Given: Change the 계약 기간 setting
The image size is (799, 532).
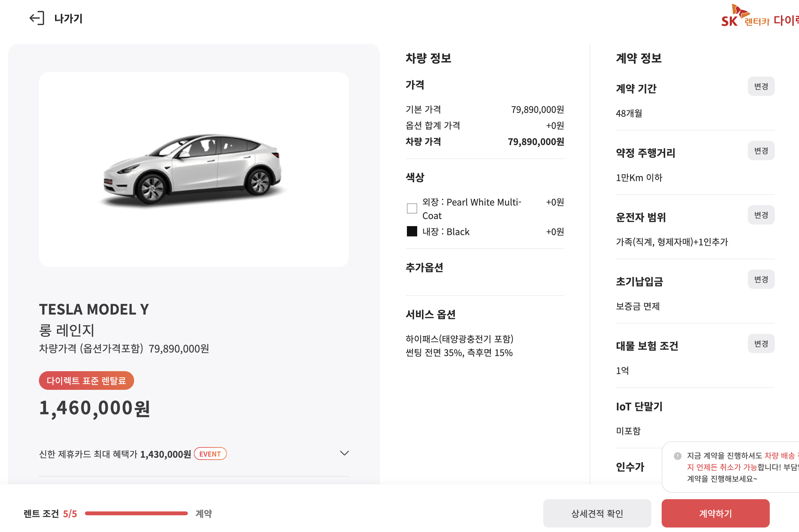Looking at the screenshot, I should 761,87.
